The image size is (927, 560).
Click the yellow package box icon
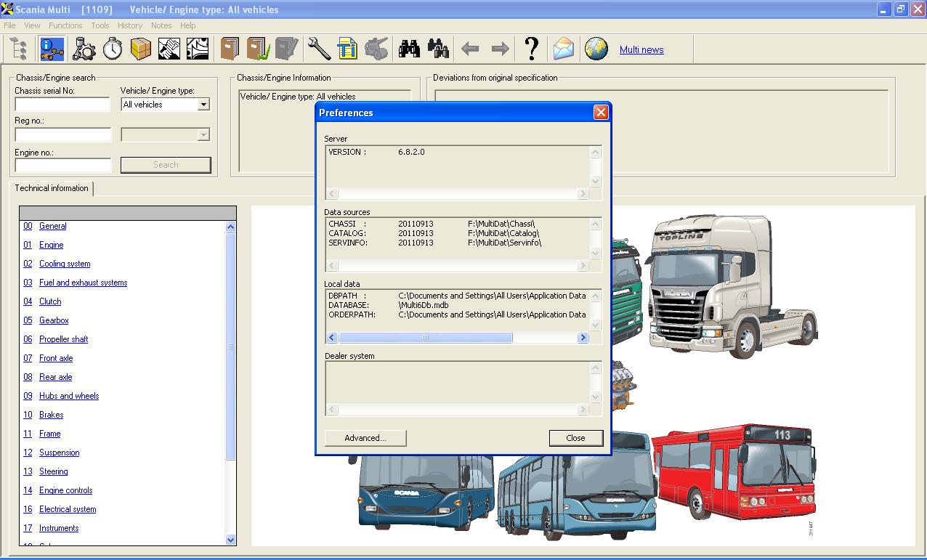coord(141,49)
